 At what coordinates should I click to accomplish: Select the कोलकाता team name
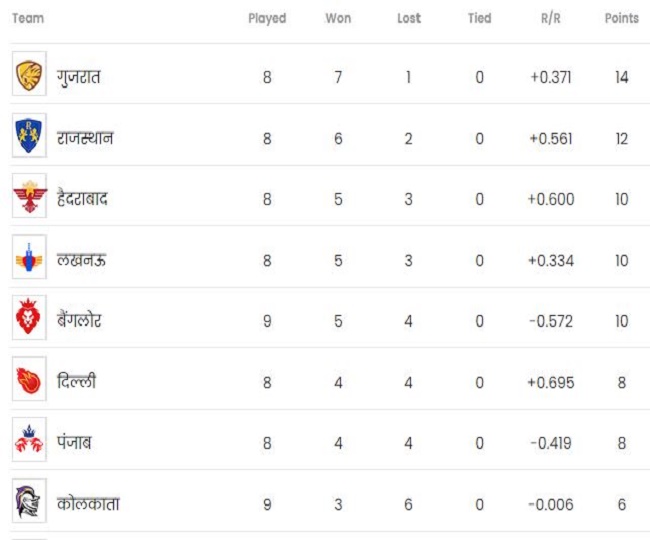pos(88,504)
